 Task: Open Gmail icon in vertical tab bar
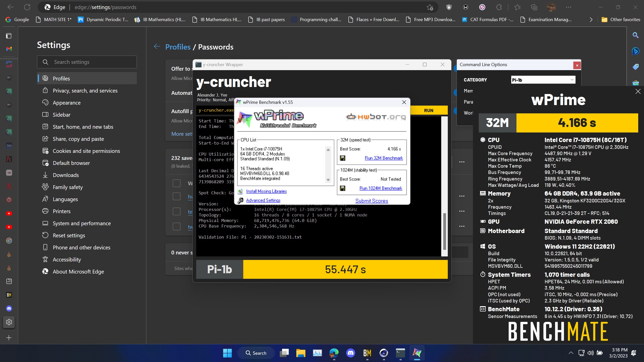[9, 49]
